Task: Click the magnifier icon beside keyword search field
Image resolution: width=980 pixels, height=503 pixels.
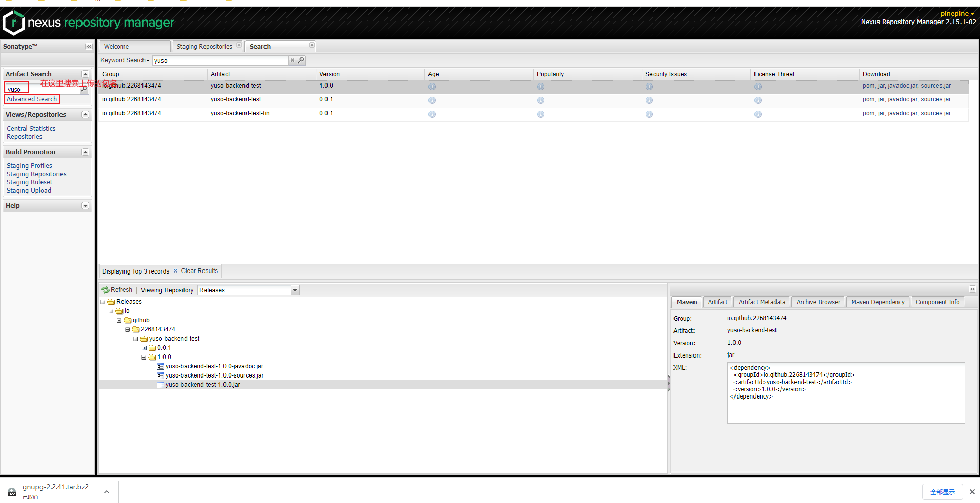Action: pyautogui.click(x=301, y=60)
